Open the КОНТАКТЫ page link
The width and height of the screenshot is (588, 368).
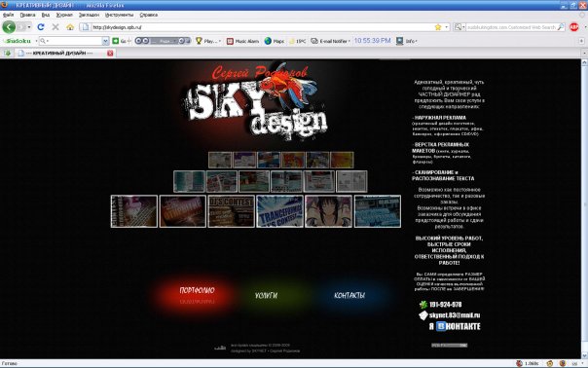coord(349,295)
